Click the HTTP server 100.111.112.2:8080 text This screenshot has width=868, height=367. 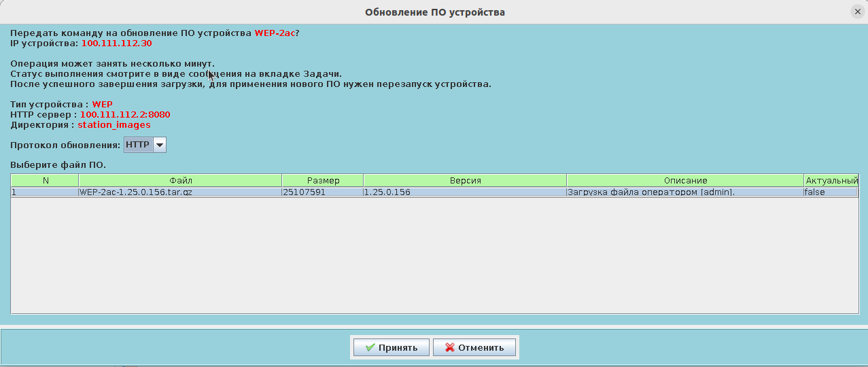coord(125,114)
